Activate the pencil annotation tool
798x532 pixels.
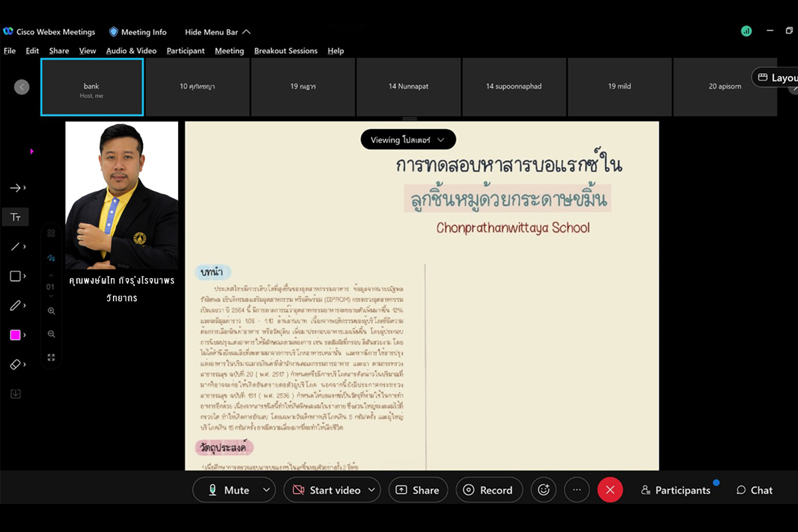(x=15, y=305)
